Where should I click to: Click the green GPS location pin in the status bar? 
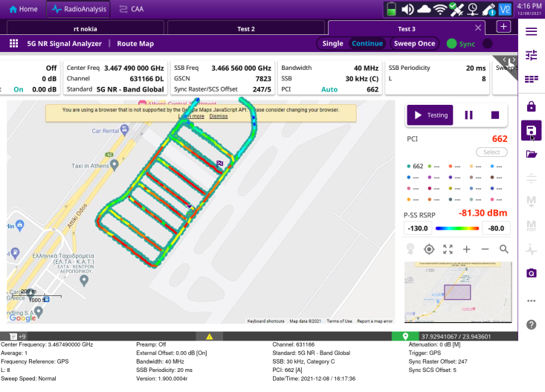click(x=405, y=336)
